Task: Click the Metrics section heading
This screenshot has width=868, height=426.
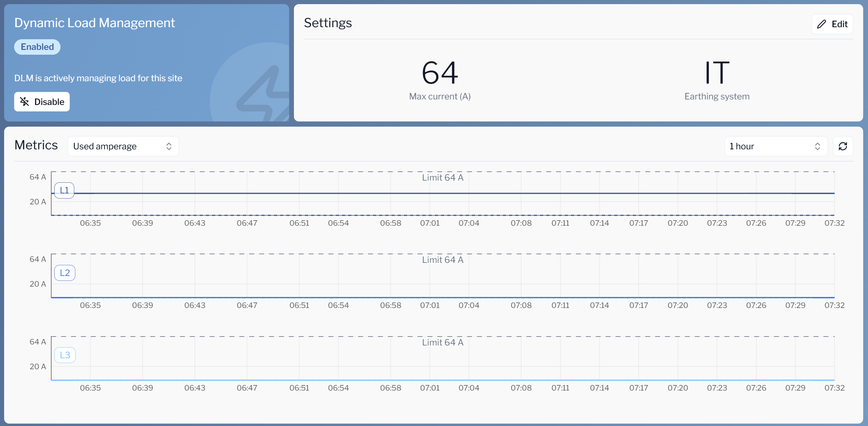Action: [36, 145]
